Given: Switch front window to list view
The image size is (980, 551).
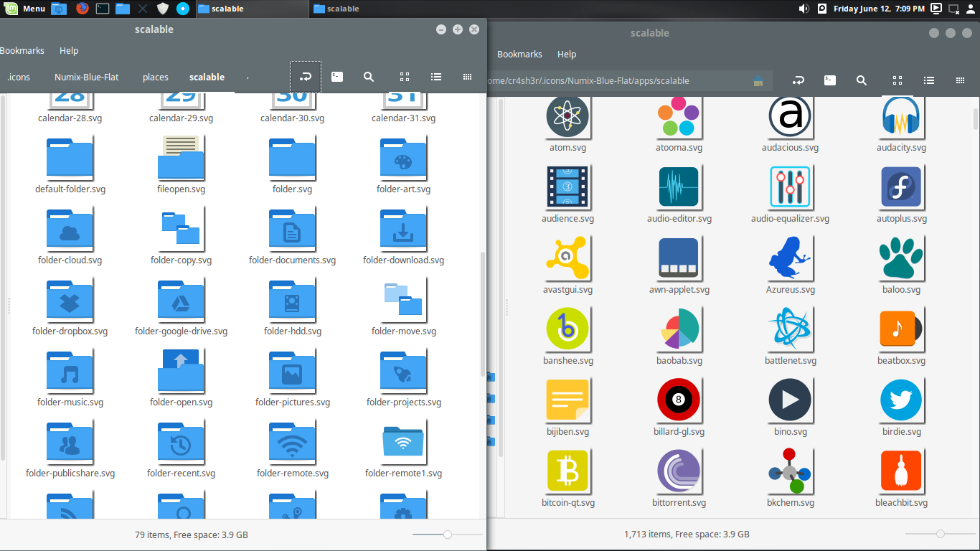Looking at the screenshot, I should coord(435,77).
